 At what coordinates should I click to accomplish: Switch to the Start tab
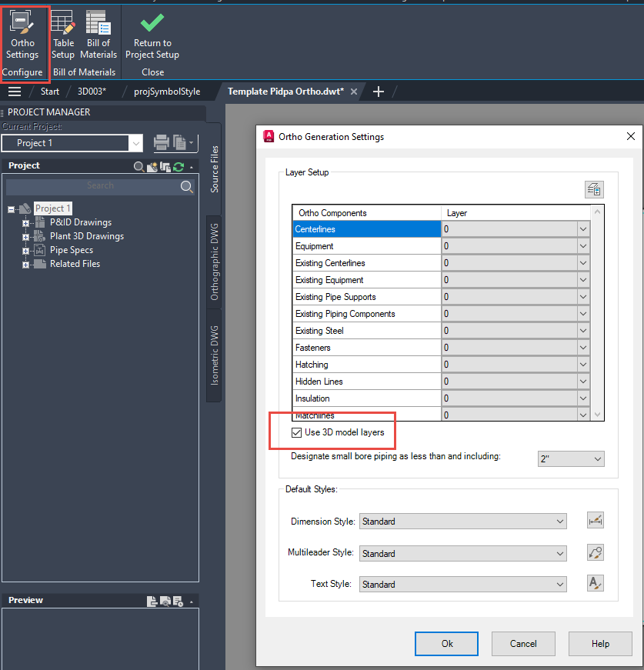[x=49, y=91]
